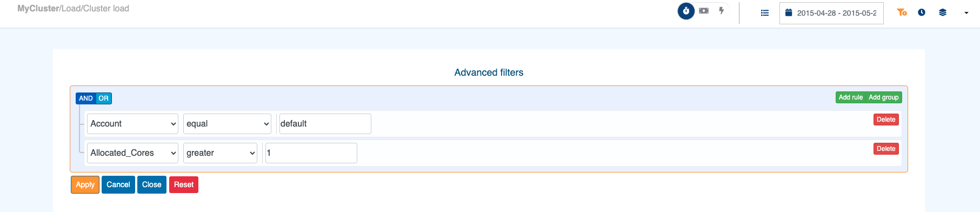
Task: Click the clock history icon
Action: click(x=922, y=12)
